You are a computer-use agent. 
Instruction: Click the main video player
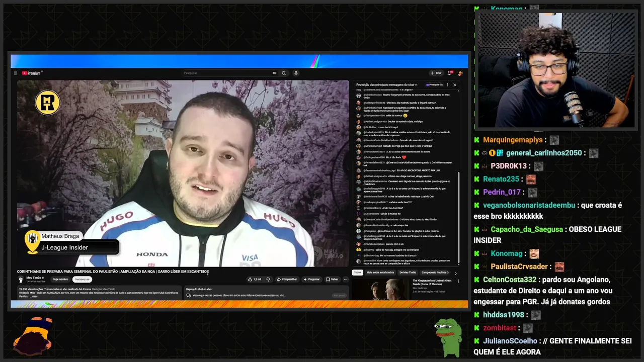[183, 173]
